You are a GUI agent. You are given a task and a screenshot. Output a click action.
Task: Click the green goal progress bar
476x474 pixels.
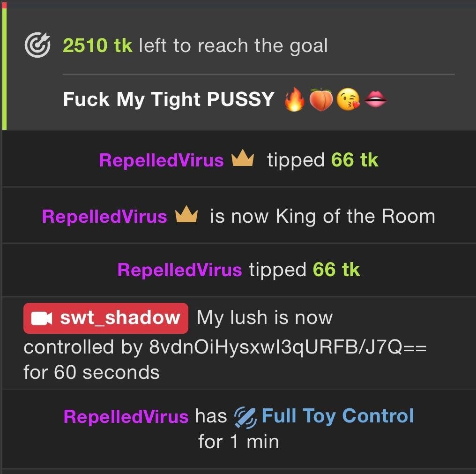[4, 69]
